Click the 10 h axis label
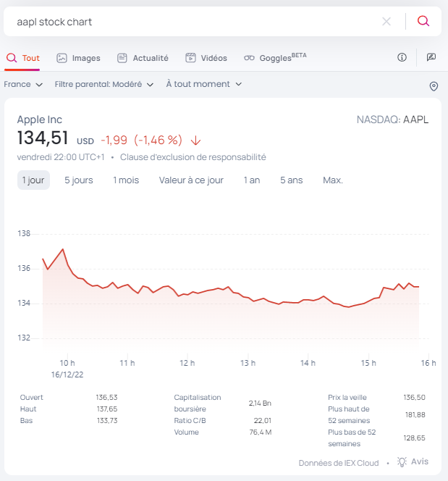 pyautogui.click(x=67, y=363)
